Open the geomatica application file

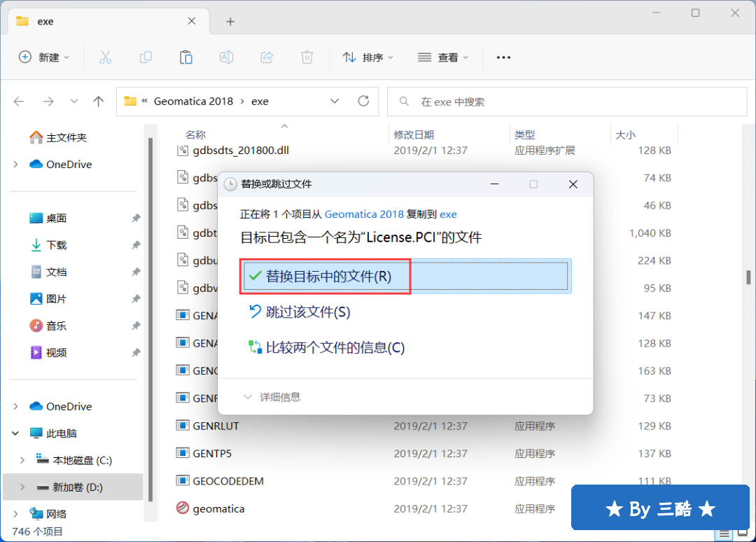click(218, 508)
